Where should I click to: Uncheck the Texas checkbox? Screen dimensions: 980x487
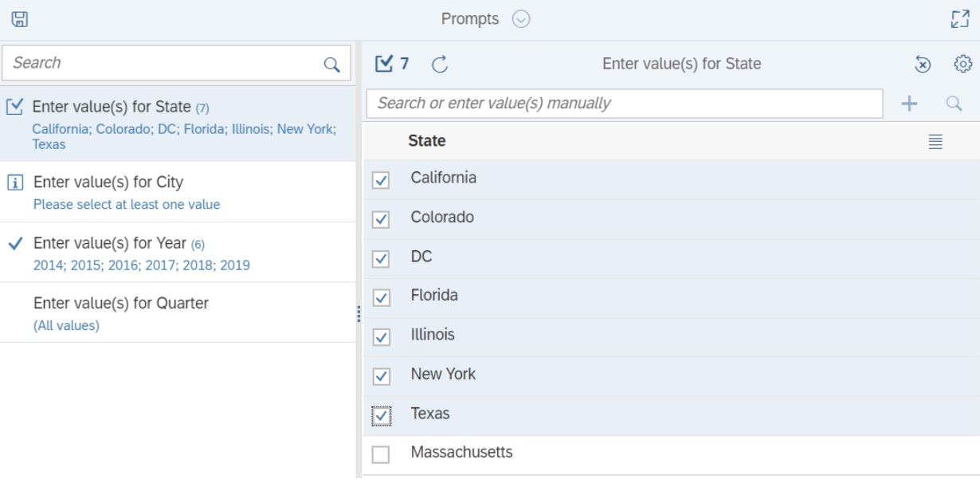coord(381,415)
